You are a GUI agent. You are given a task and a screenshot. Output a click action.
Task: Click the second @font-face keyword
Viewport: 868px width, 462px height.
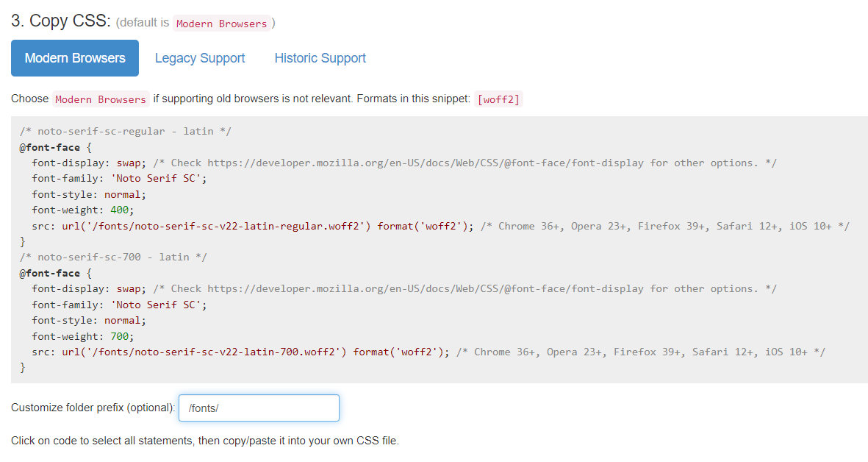point(49,273)
